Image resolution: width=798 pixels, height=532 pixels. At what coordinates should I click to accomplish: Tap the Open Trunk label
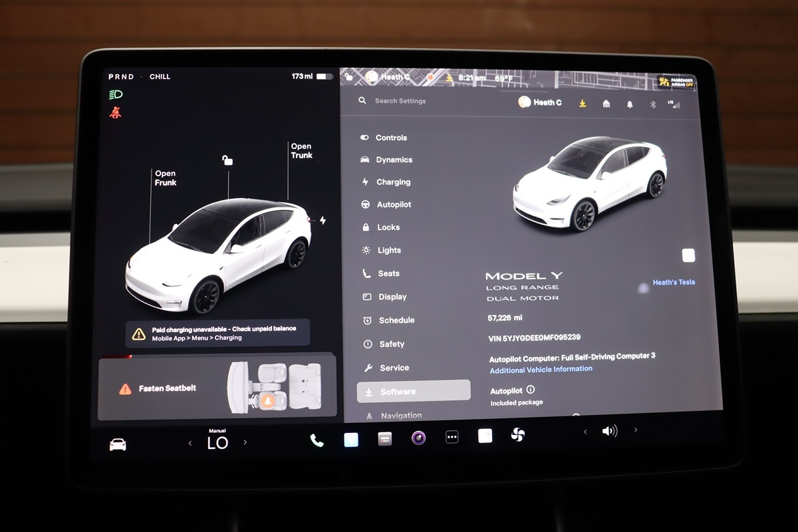301,151
